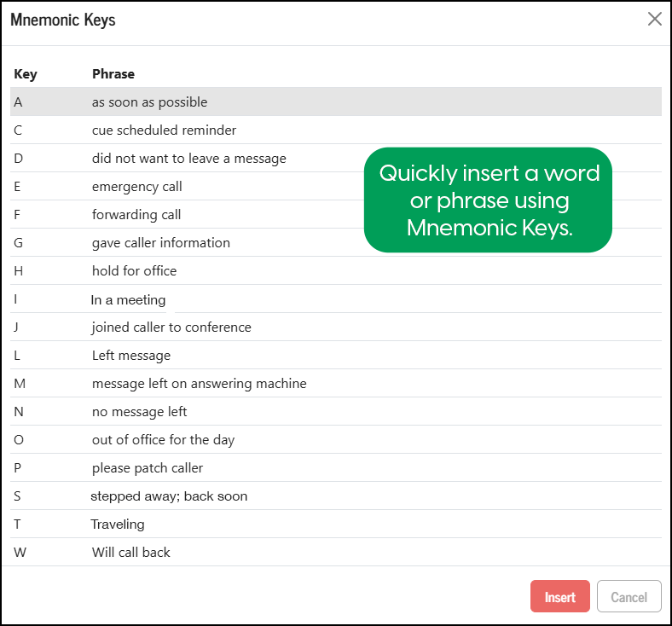Choose 'did not want to leave a message'
This screenshot has height=626, width=672.
click(x=189, y=159)
